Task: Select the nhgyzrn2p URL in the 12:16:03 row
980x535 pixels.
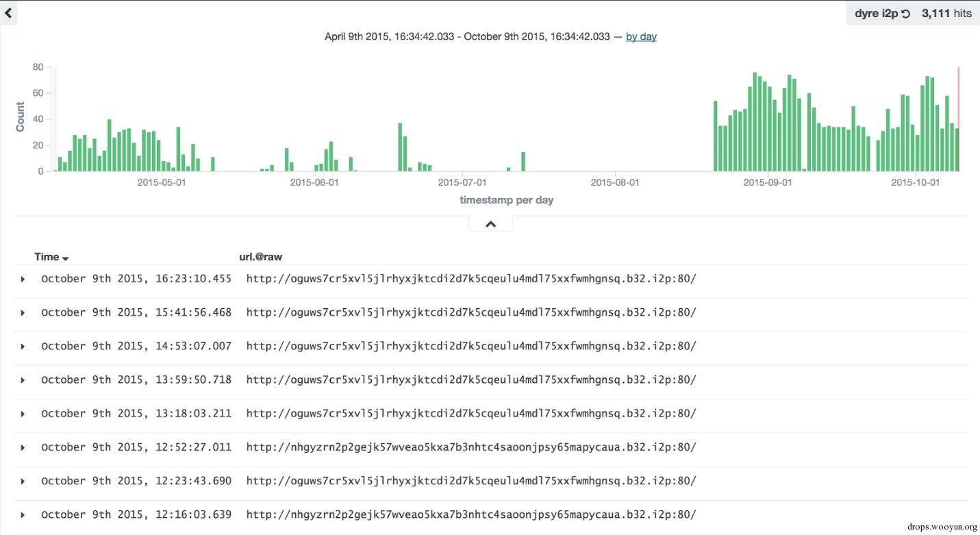Action: 471,514
